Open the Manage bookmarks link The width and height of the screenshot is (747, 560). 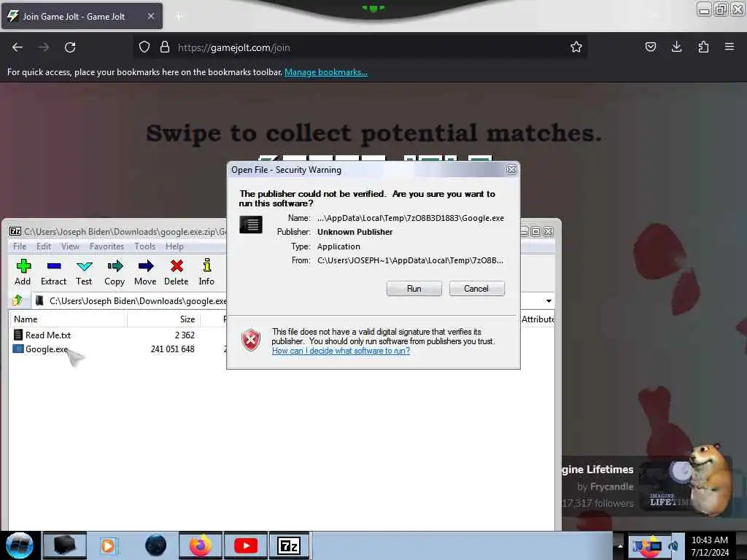click(x=326, y=72)
